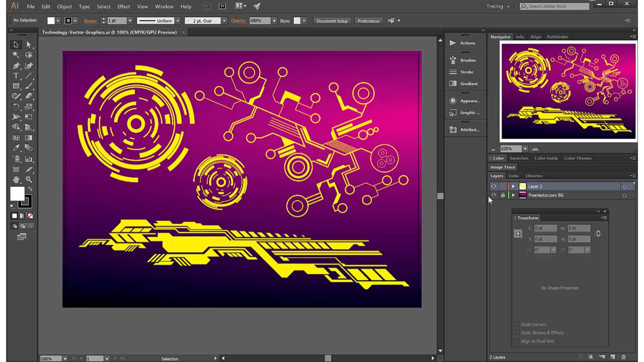Pick the Eyedropper tool
Image resolution: width=644 pixels, height=362 pixels.
tap(16, 148)
